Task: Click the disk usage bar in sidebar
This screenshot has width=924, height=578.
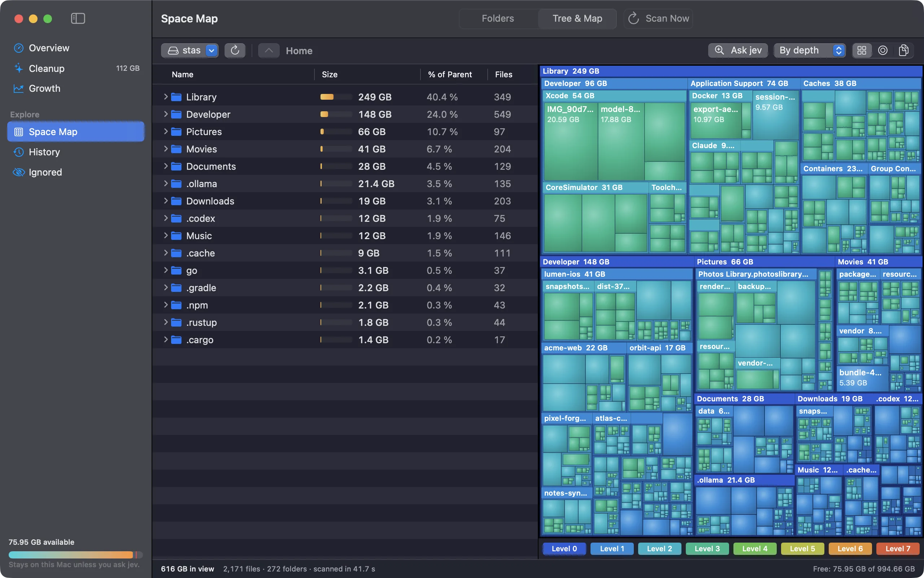Action: pos(75,555)
